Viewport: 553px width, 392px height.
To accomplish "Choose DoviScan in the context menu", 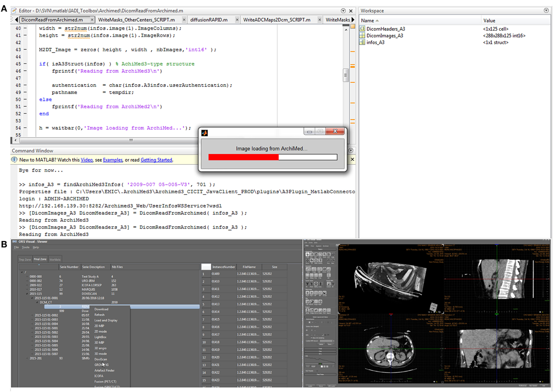I will pyautogui.click(x=100, y=359).
